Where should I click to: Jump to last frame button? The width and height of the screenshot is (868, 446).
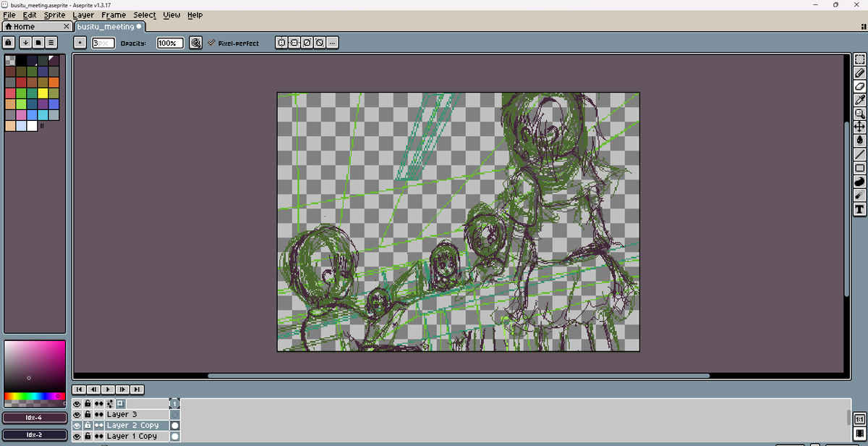click(137, 390)
